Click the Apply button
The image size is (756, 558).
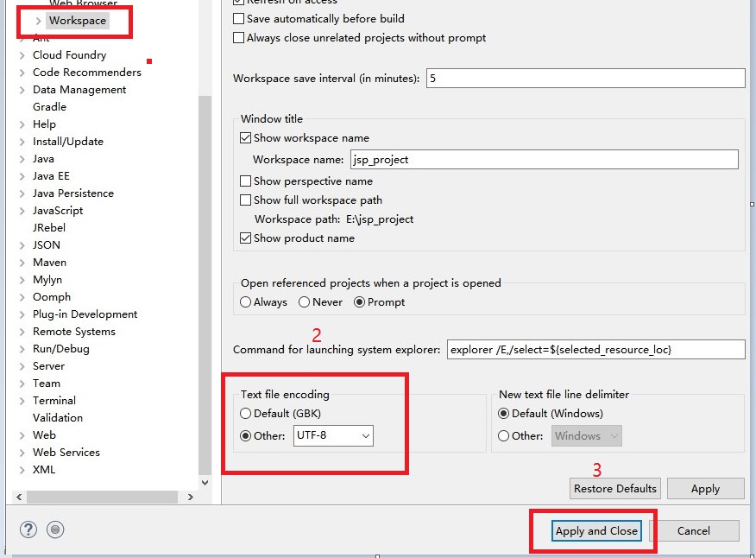tap(705, 489)
